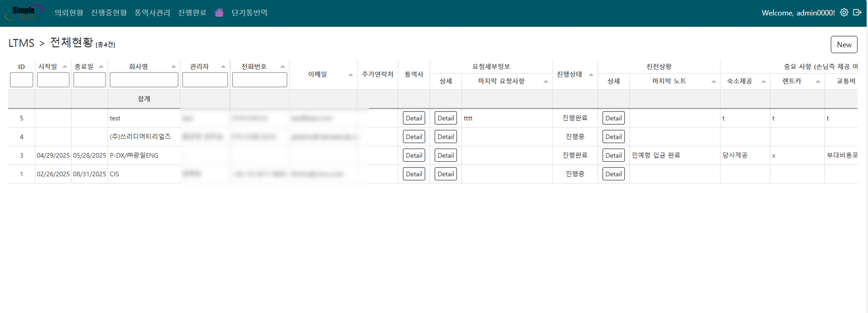This screenshot has height=313, width=868.
Task: Click the 회사명 filter input field
Action: (x=144, y=80)
